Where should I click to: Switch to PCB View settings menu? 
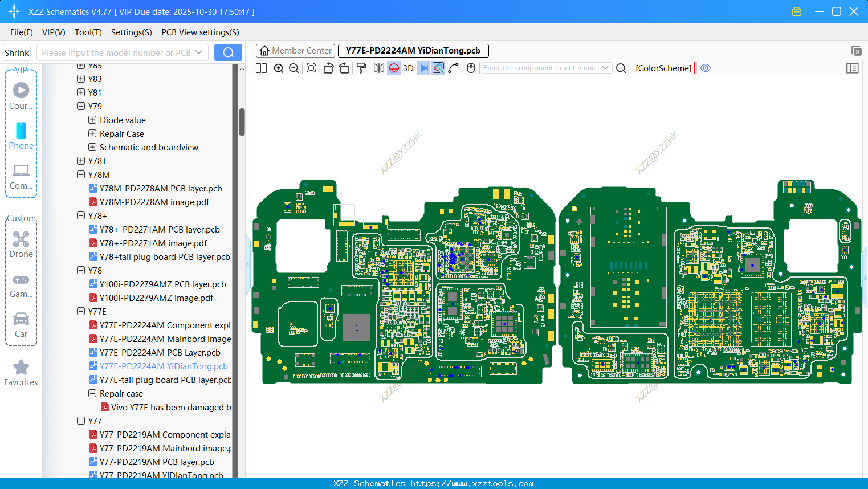tap(199, 32)
